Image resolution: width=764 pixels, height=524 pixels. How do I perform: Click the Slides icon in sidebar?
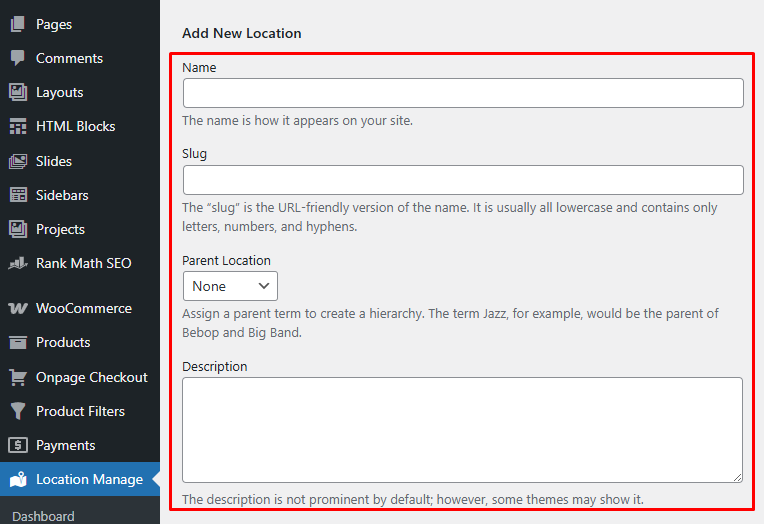(x=18, y=161)
